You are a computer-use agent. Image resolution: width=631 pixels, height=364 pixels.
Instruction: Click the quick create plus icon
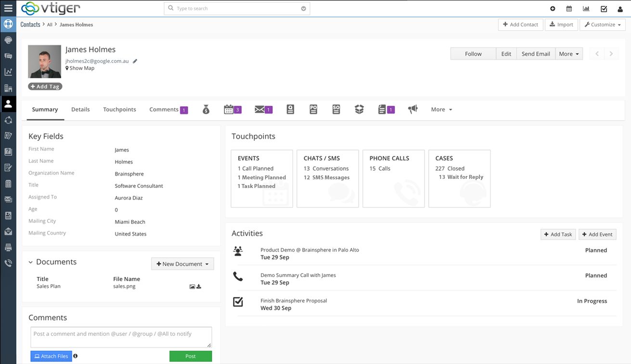tap(553, 9)
